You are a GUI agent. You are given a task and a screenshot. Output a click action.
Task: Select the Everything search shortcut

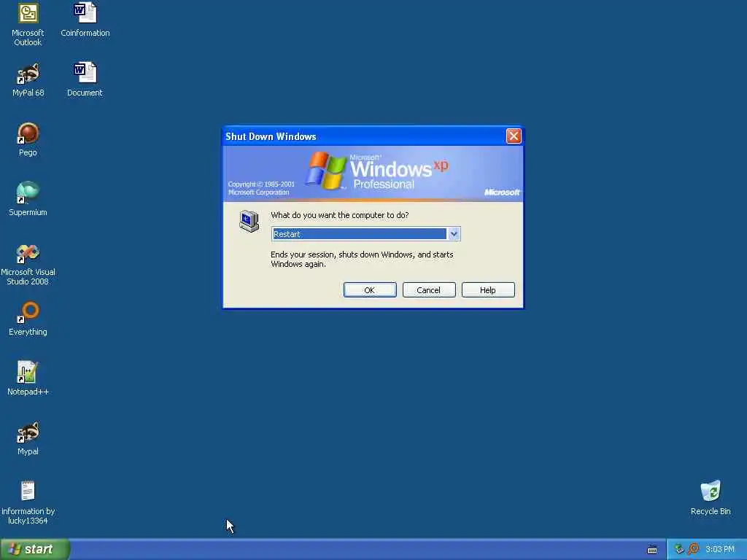28,319
